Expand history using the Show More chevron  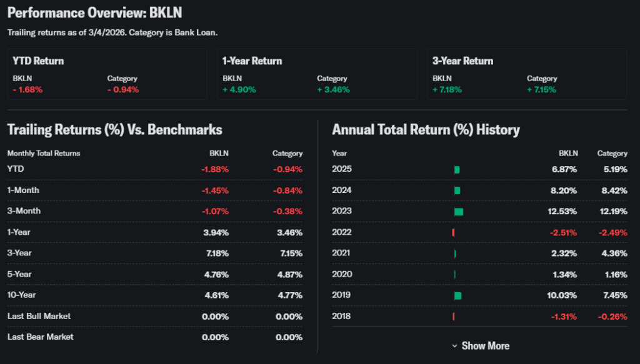click(454, 346)
